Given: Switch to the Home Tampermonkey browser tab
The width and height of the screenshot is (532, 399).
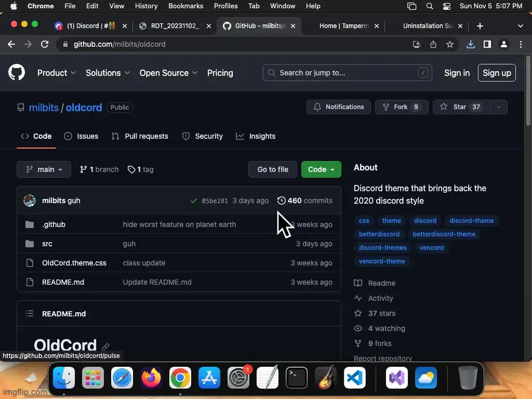Looking at the screenshot, I should (x=344, y=26).
